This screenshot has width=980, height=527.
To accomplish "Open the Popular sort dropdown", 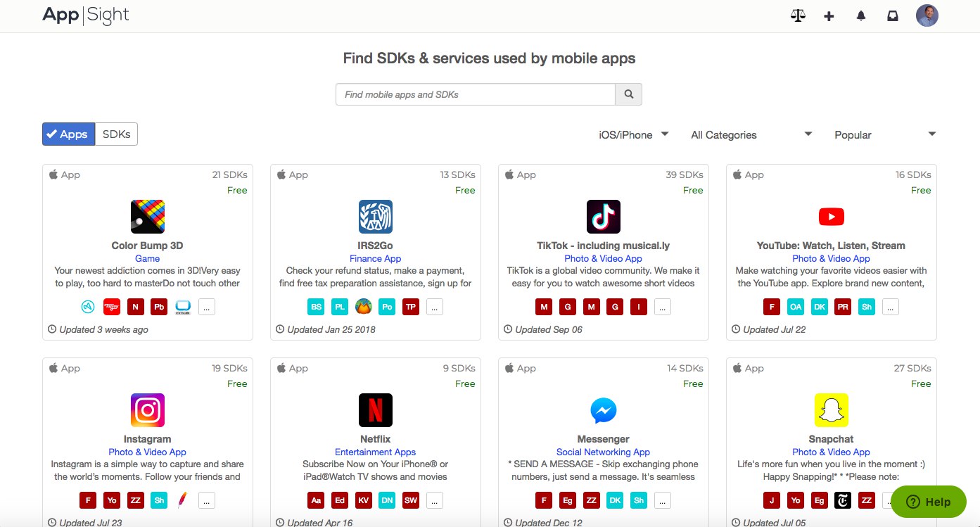I will [885, 135].
